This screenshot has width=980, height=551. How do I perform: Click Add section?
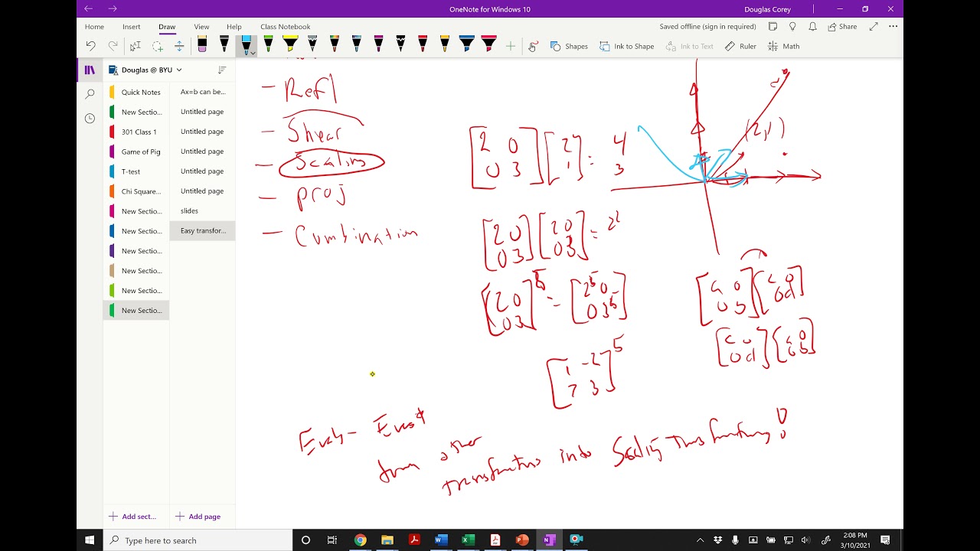pos(133,517)
